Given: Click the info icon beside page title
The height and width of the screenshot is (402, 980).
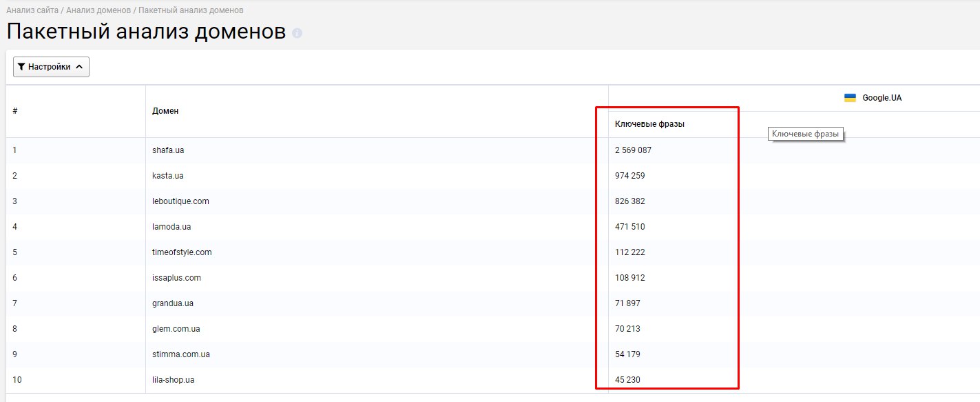Looking at the screenshot, I should point(298,33).
